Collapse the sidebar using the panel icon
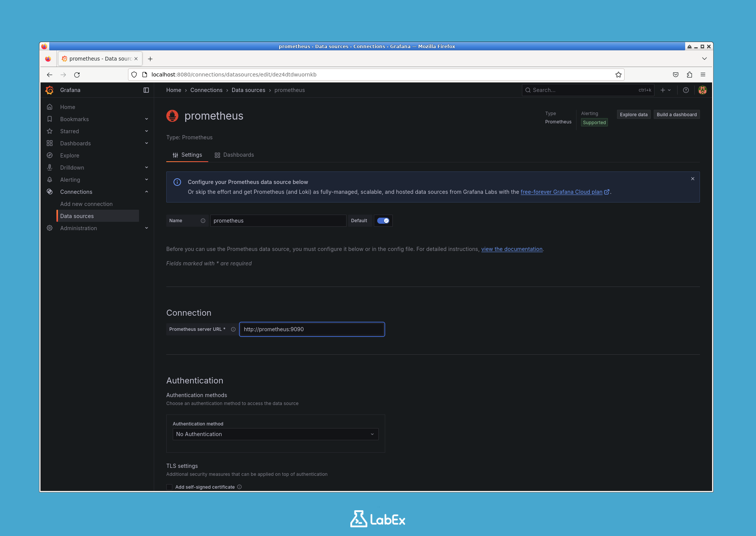Screen dimensions: 756x536 click(146, 90)
